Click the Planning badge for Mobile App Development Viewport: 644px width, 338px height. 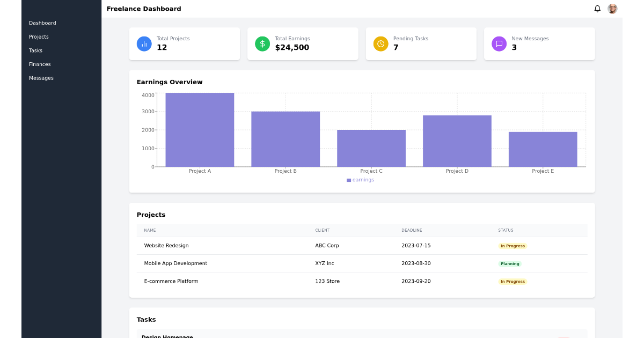coord(509,263)
